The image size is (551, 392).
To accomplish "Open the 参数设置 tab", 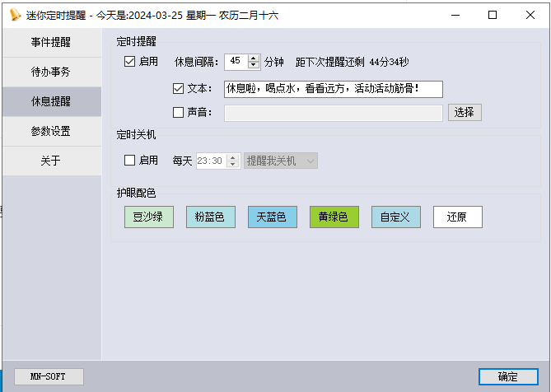I will [x=51, y=131].
